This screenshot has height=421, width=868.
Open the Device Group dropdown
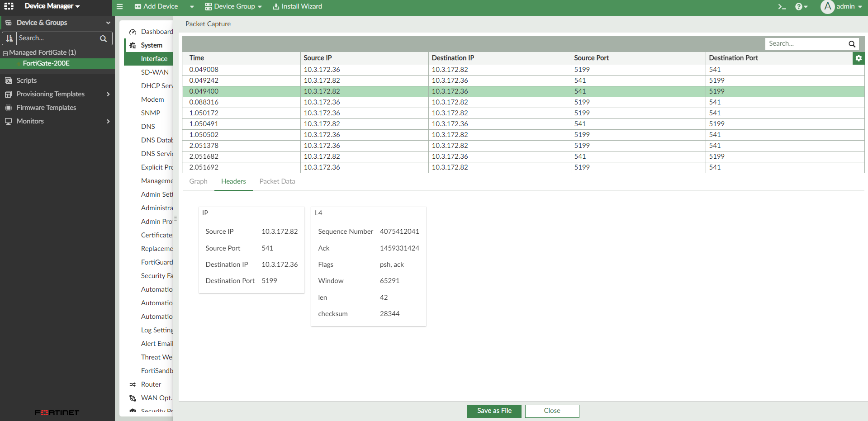coord(233,6)
